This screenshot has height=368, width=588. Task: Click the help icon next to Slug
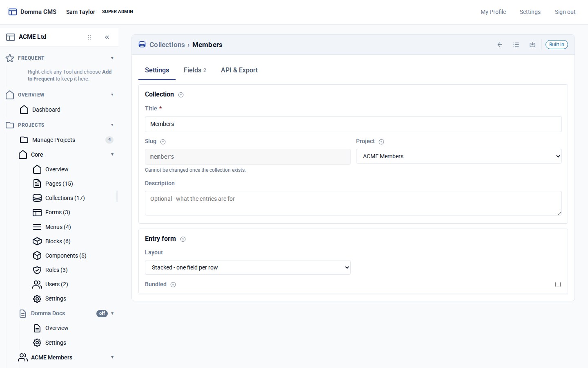[x=163, y=142]
